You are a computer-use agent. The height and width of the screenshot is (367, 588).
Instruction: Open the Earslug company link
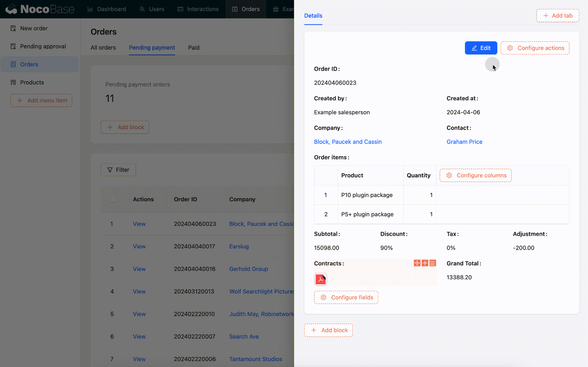(x=239, y=246)
